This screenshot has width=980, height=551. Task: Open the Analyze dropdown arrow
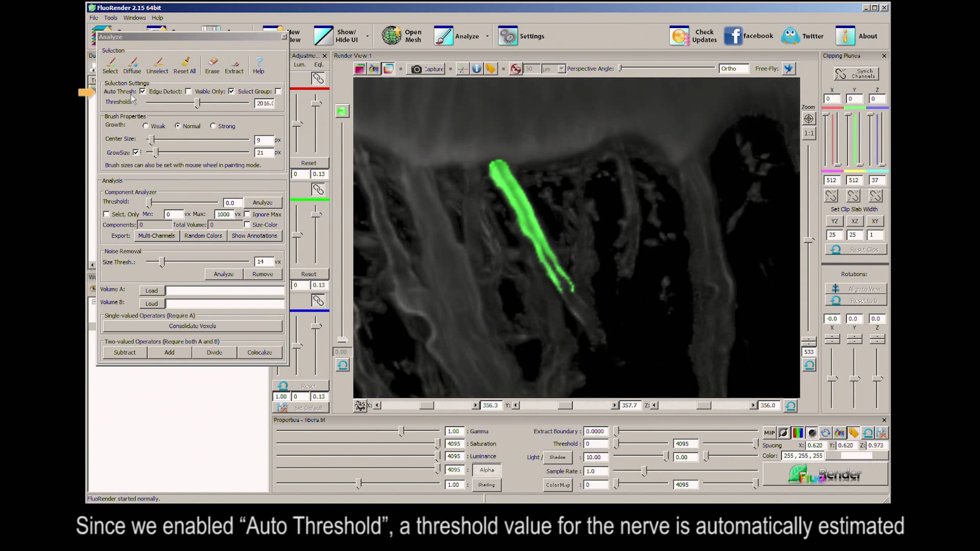[x=487, y=36]
